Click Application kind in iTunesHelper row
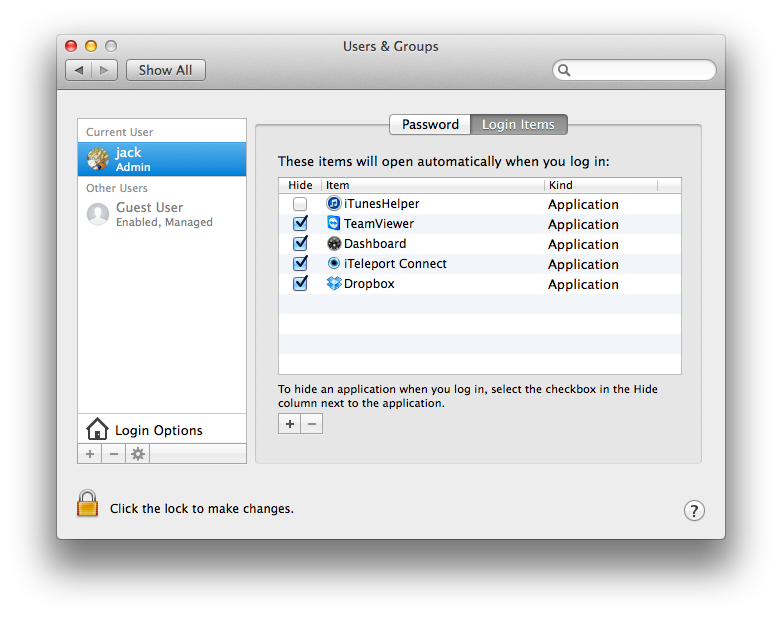Viewport: 782px width, 618px height. (583, 205)
